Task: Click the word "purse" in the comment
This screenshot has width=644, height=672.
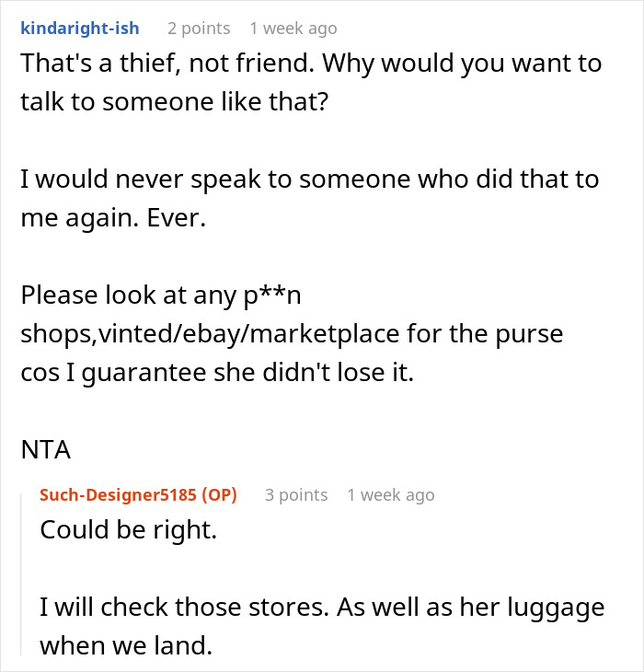Action: 529,335
